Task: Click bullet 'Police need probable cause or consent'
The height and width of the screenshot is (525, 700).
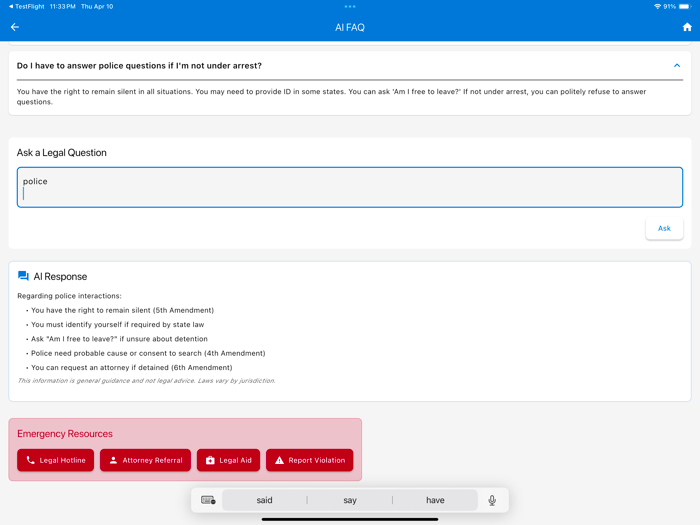Action: (x=148, y=353)
